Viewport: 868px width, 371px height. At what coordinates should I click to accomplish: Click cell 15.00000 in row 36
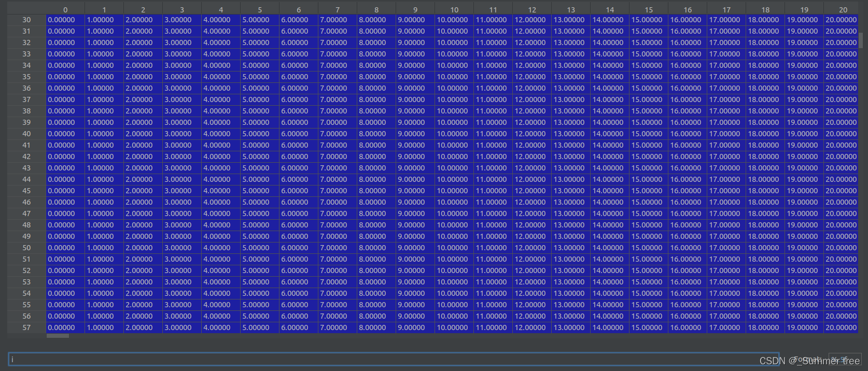649,88
